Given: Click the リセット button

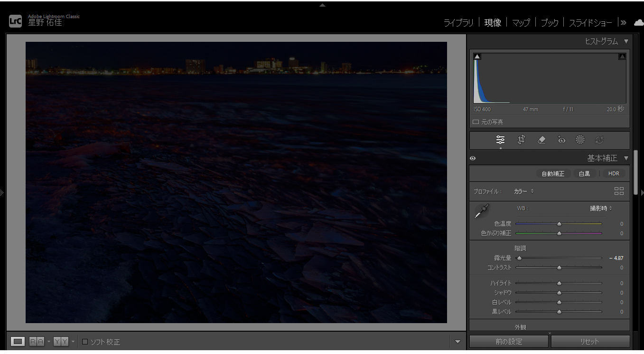Looking at the screenshot, I should pos(590,341).
